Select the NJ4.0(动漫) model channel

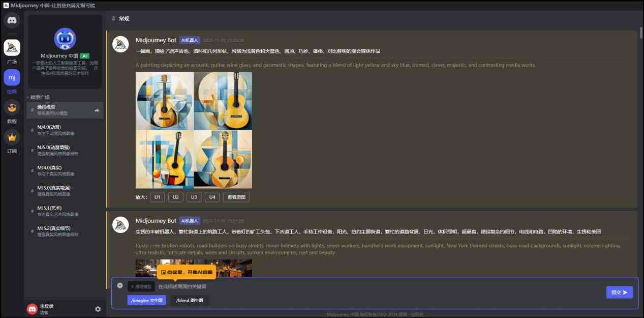click(65, 130)
